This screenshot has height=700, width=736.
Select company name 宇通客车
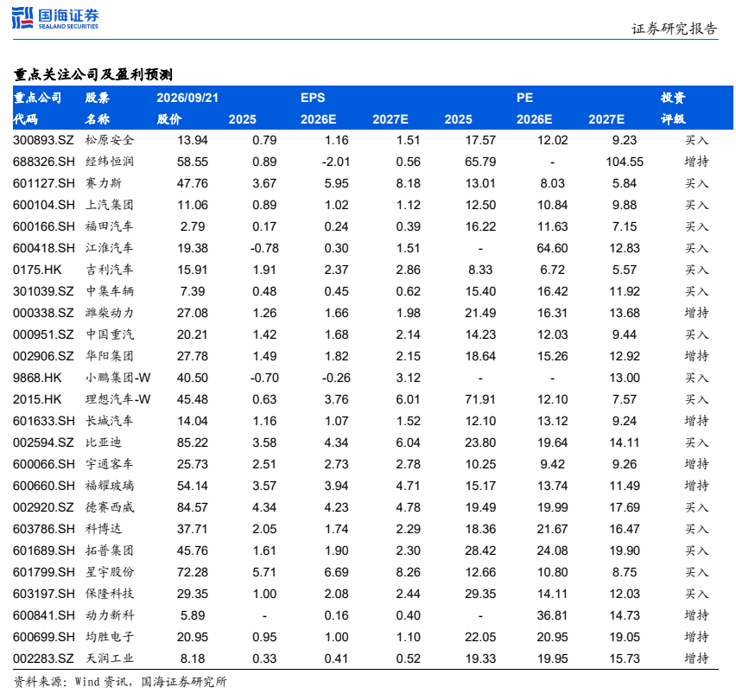tap(110, 464)
